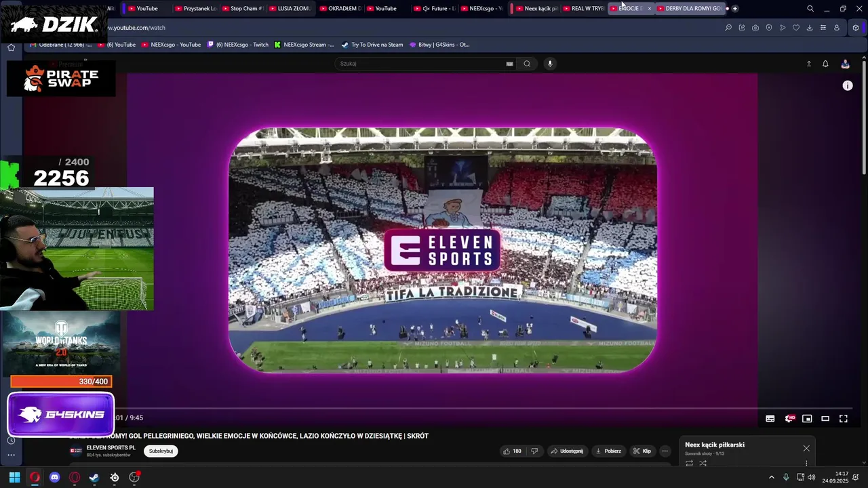Open ELEVEN SPORTS PL channel avatar
The image size is (868, 488).
[x=77, y=451]
